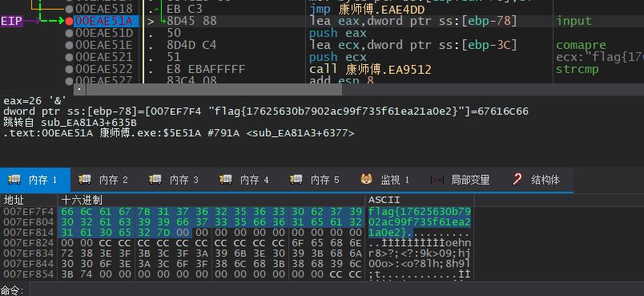Viewport: 644px width, 296px height.
Task: Click the 监视 1 tab dog icon
Action: click(366, 179)
